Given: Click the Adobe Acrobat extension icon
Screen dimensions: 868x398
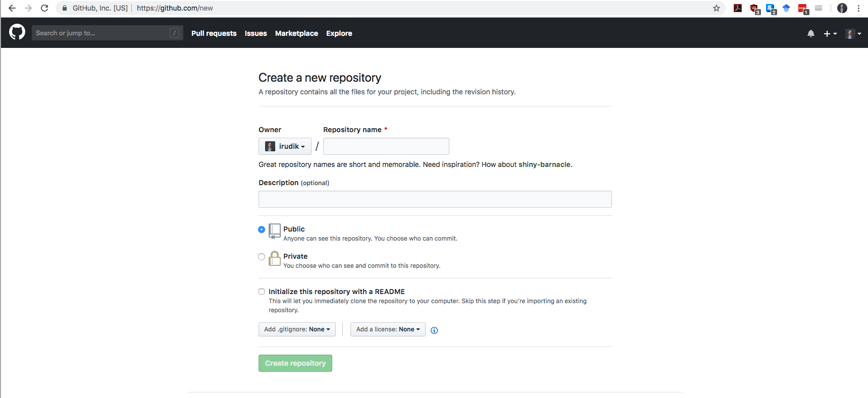Looking at the screenshot, I should pos(738,8).
